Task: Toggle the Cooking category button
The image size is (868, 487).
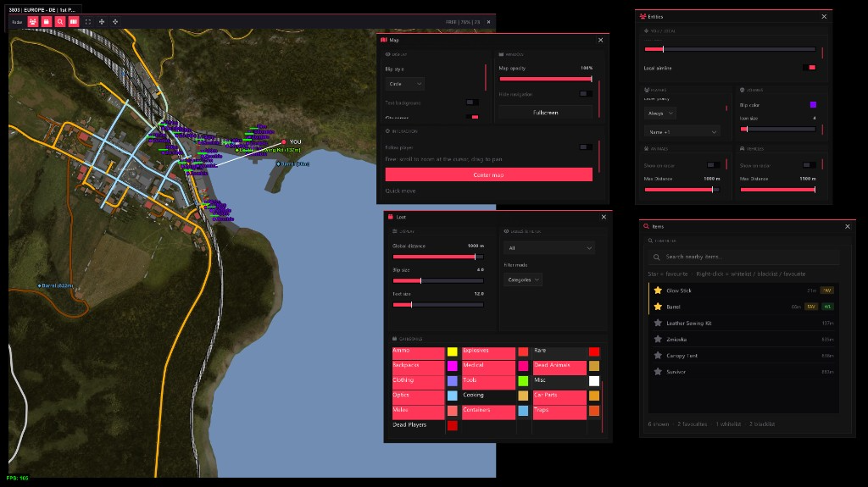Action: (x=489, y=396)
